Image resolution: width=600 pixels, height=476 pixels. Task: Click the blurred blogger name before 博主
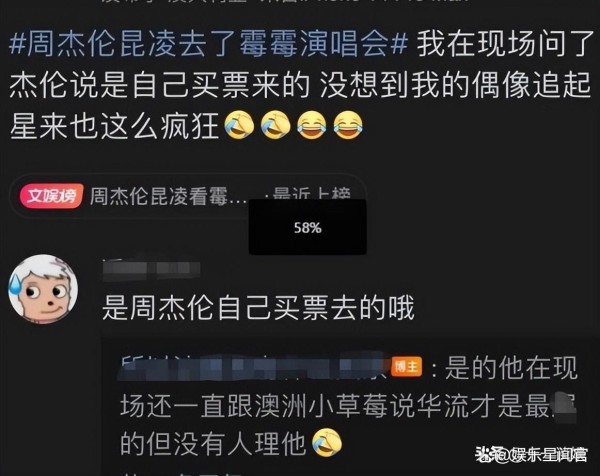tap(254, 367)
